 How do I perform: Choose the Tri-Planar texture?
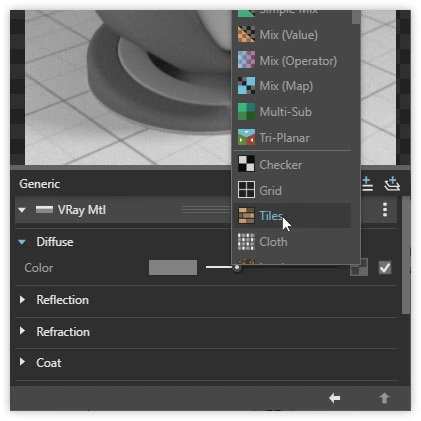(x=292, y=138)
